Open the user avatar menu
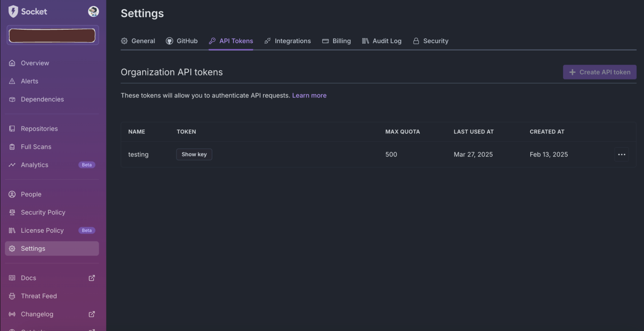The image size is (644, 331). pyautogui.click(x=93, y=12)
